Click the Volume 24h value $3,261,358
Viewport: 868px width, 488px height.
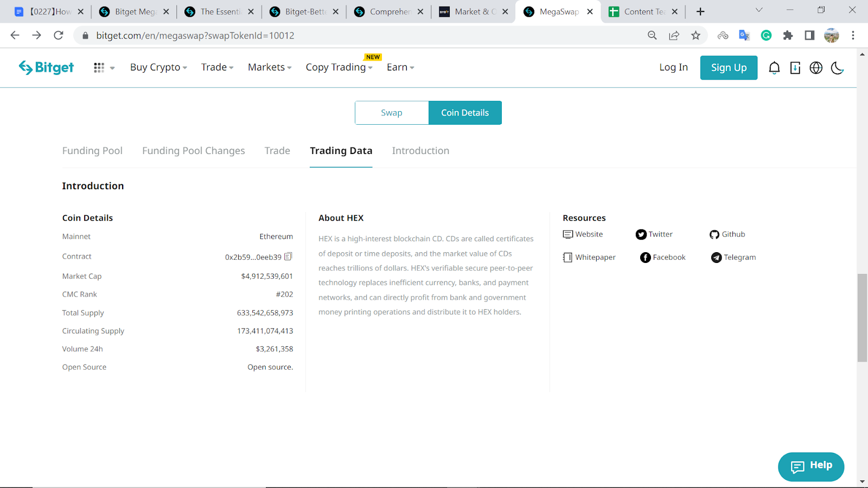275,349
